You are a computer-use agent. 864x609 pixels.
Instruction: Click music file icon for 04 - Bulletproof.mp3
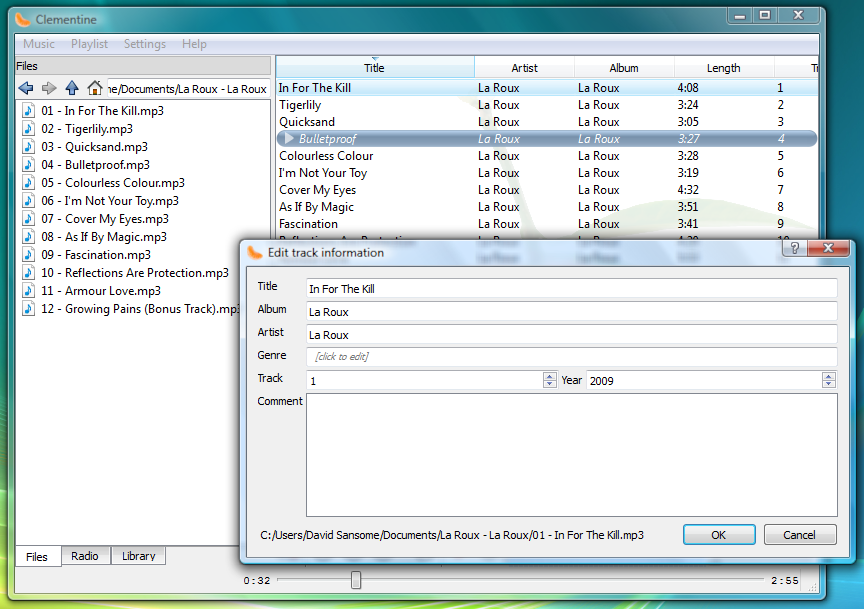29,165
